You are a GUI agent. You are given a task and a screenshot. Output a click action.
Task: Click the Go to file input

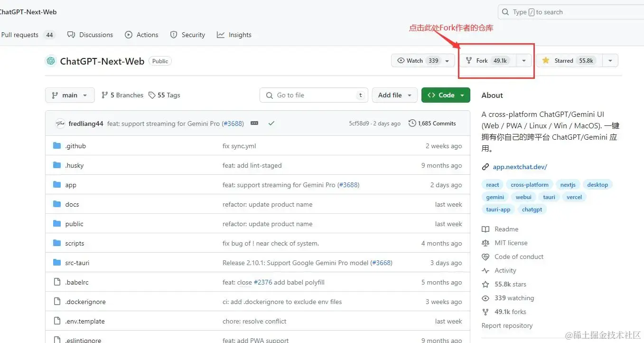tap(314, 95)
